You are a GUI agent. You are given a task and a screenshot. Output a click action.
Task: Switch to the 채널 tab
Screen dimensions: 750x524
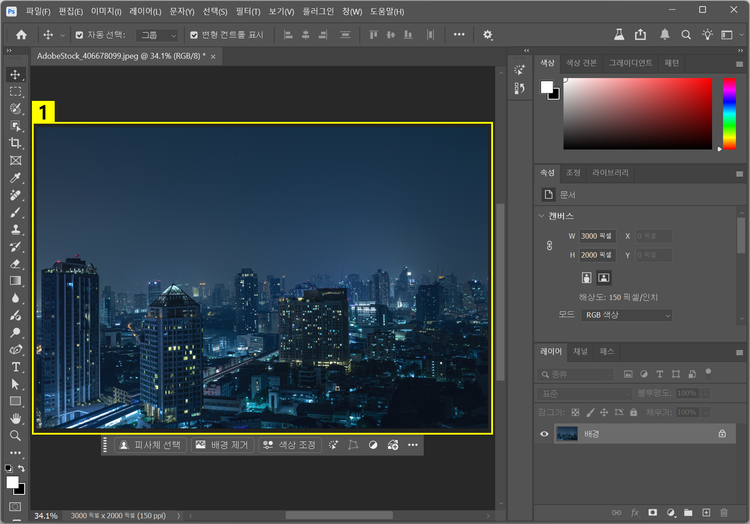(x=580, y=352)
